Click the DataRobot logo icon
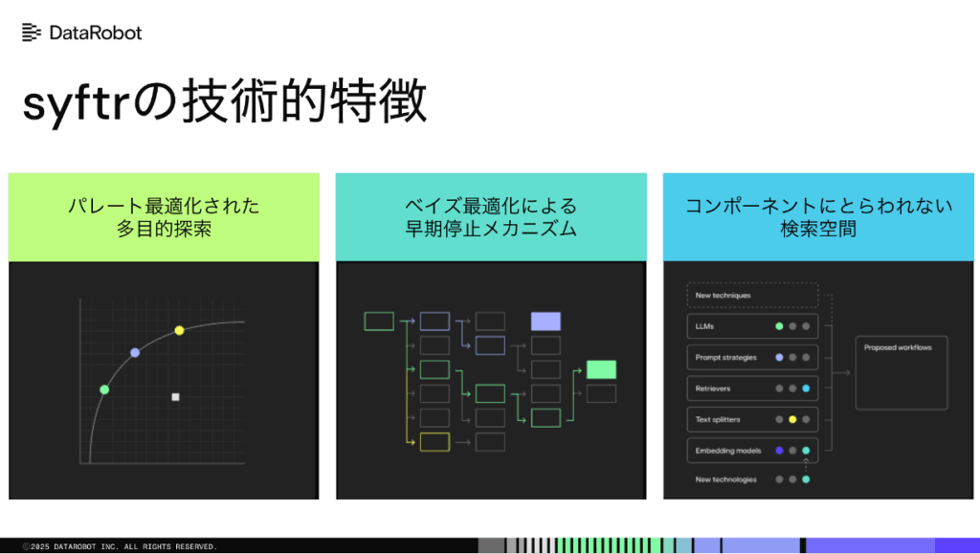 (x=32, y=33)
